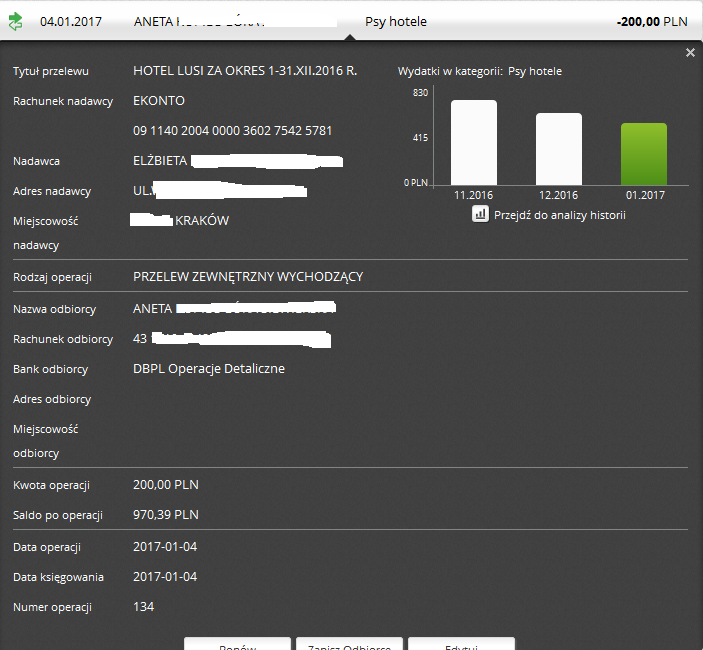The width and height of the screenshot is (703, 650).
Task: Click the 01.2017 axis label
Action: pos(645,195)
